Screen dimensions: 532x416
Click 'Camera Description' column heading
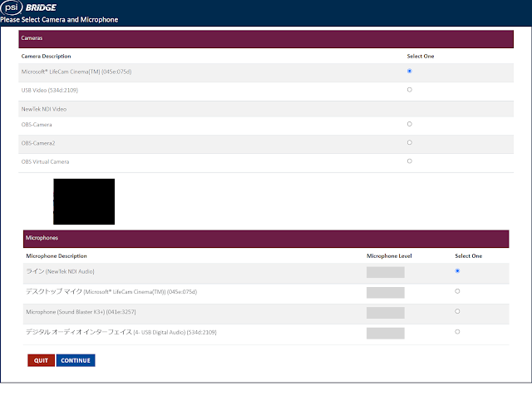[x=47, y=56]
